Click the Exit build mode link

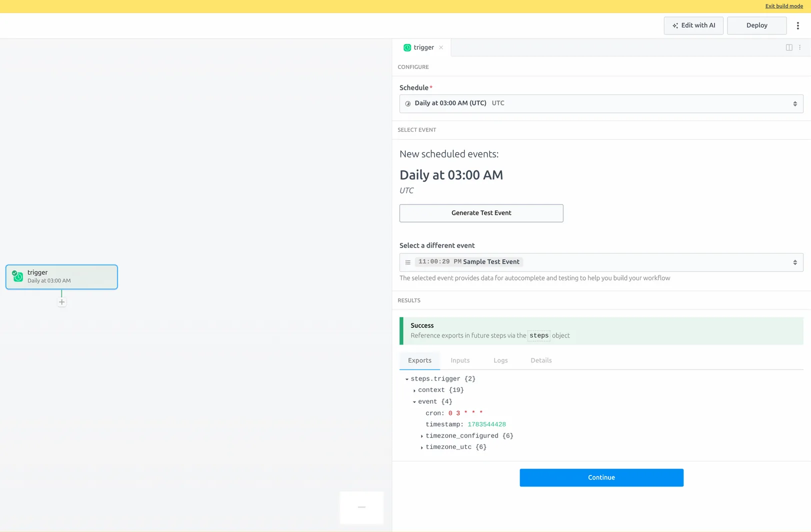(784, 6)
